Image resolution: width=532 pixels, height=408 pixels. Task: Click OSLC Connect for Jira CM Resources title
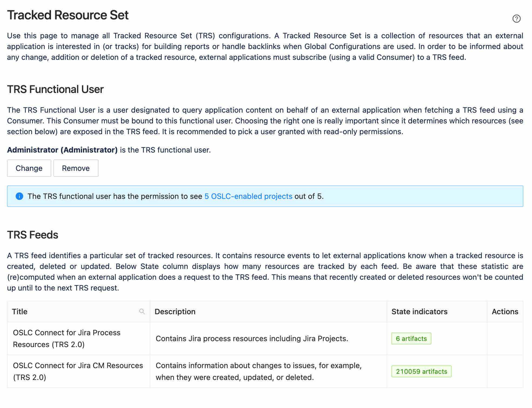[78, 371]
